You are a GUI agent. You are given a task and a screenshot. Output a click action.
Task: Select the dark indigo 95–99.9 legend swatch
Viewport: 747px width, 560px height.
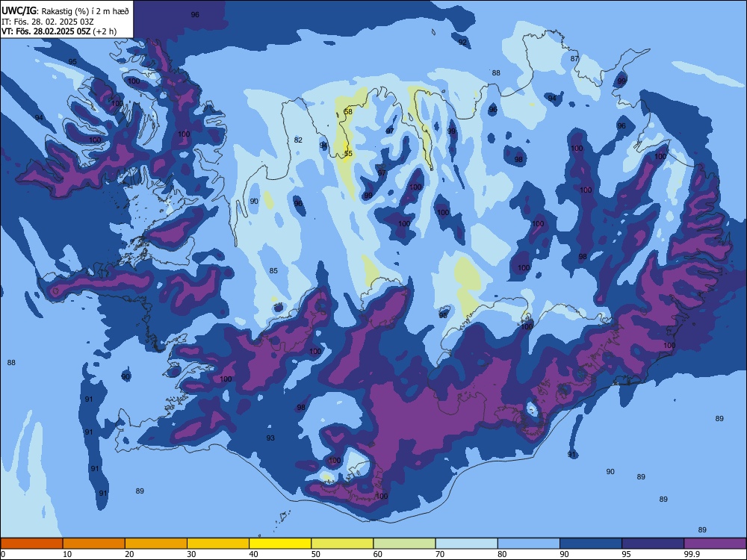[x=653, y=544]
